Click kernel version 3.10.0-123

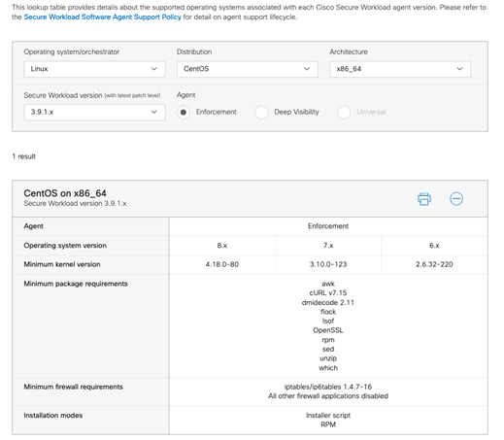pos(328,264)
